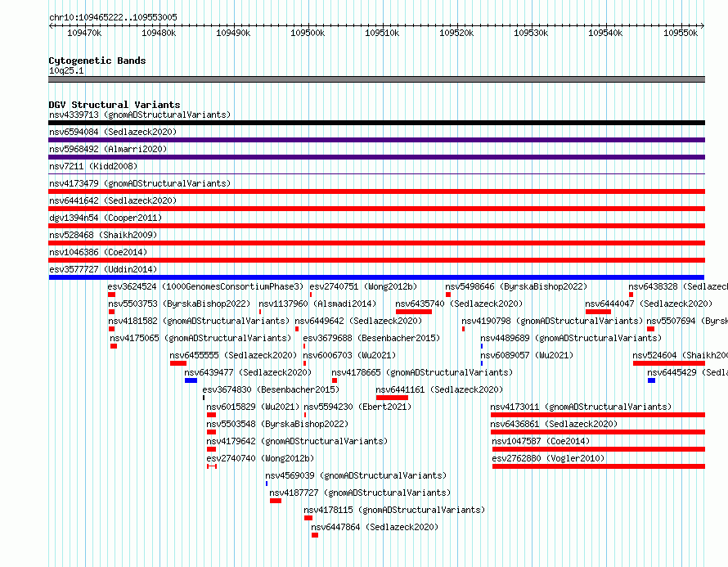Select nsv4190798 (gnomADStructuralVariants) label
Image resolution: width=728 pixels, height=567 pixels.
tap(552, 321)
